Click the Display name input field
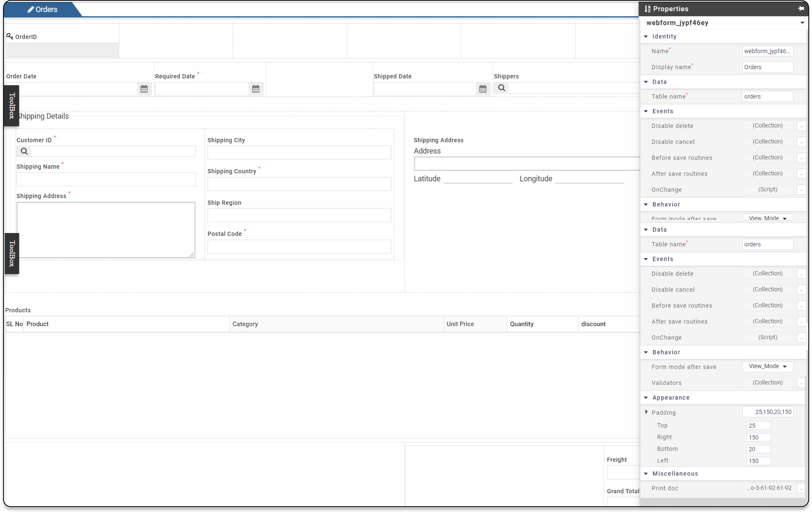Screen dimensions: 812x513 [x=767, y=67]
